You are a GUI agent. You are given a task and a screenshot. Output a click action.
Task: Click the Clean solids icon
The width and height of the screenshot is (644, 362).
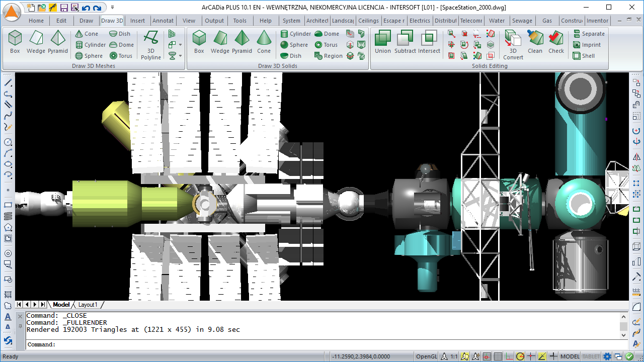pos(535,42)
